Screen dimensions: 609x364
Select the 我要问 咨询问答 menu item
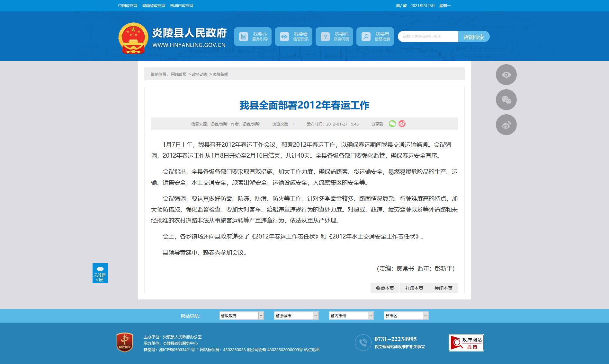pos(334,37)
